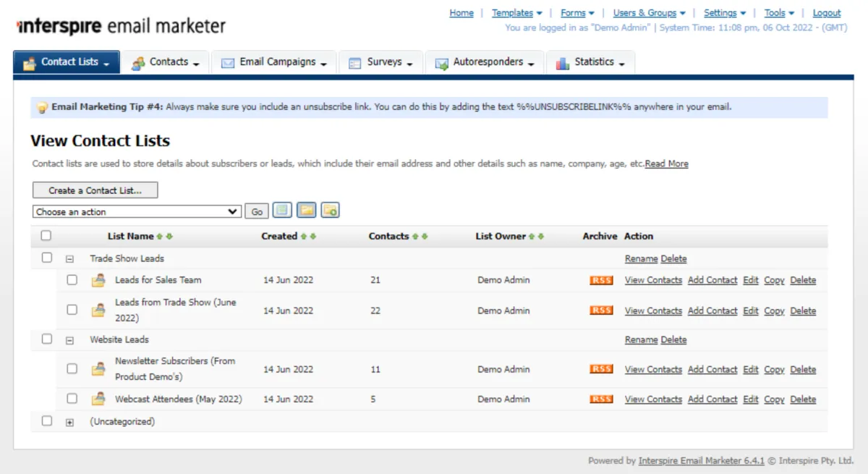Viewport: 868px width, 474px height.
Task: Click the RSS icon for Leads for Sales Team
Action: [600, 280]
